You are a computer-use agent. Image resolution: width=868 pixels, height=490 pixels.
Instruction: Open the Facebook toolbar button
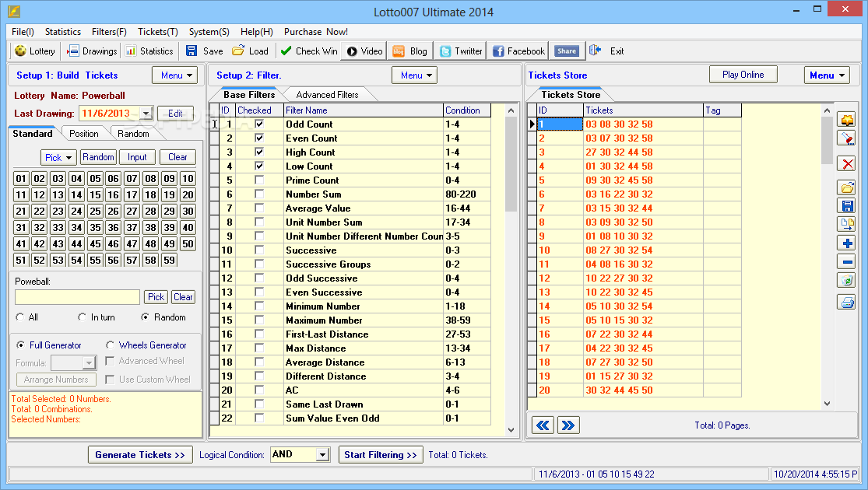518,51
